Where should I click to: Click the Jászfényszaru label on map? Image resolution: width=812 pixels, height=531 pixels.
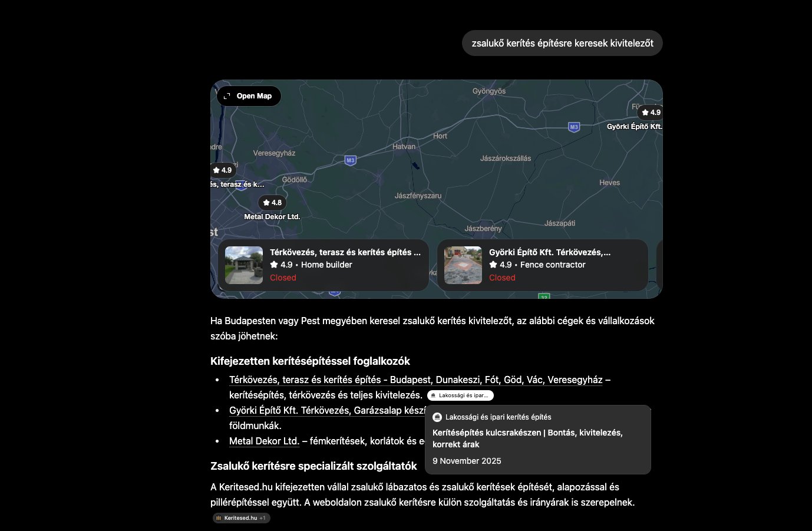tap(418, 196)
